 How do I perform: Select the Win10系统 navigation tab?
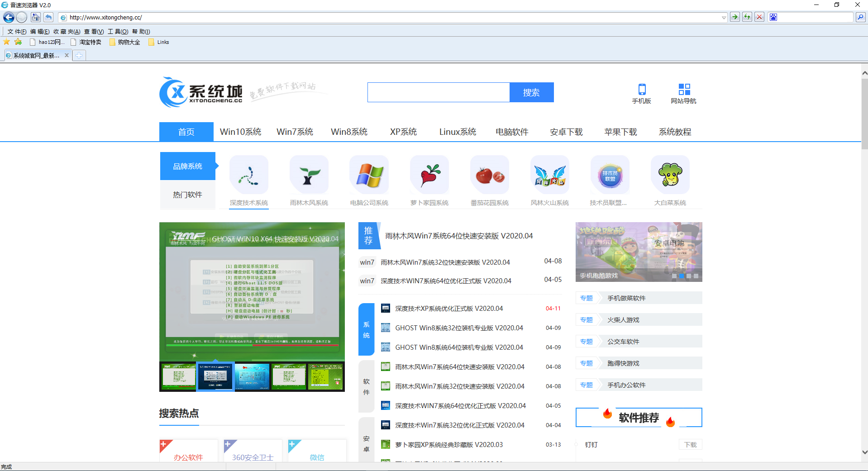(240, 132)
